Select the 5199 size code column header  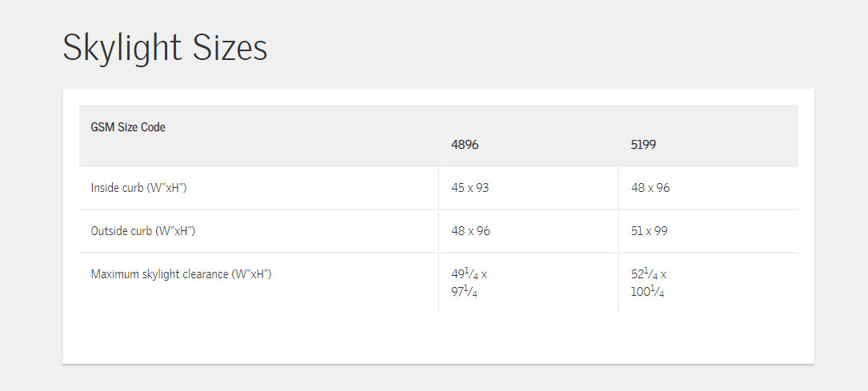(x=644, y=145)
